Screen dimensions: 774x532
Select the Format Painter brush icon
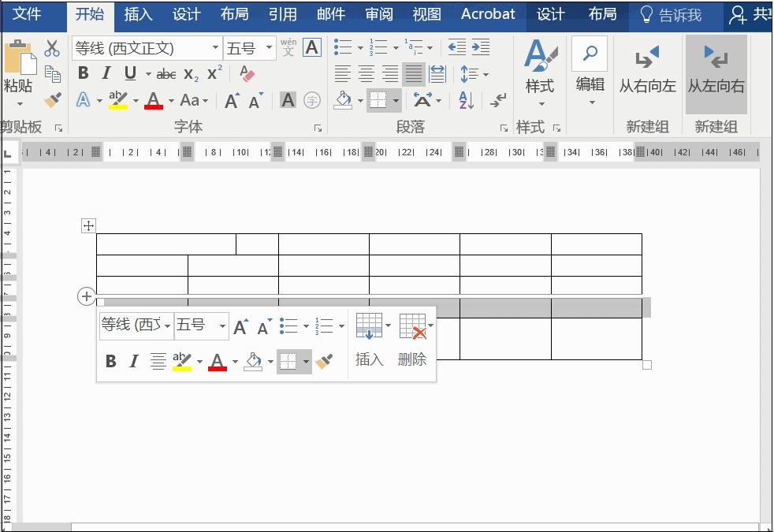(x=52, y=100)
